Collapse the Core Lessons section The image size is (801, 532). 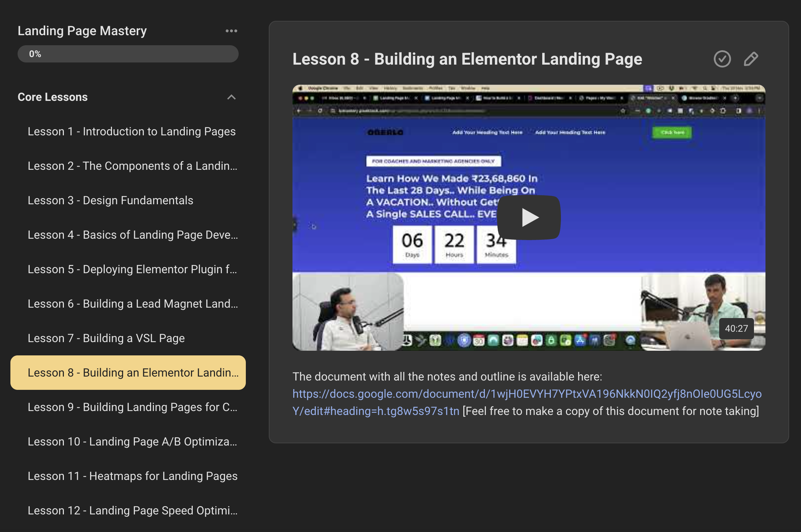231,97
